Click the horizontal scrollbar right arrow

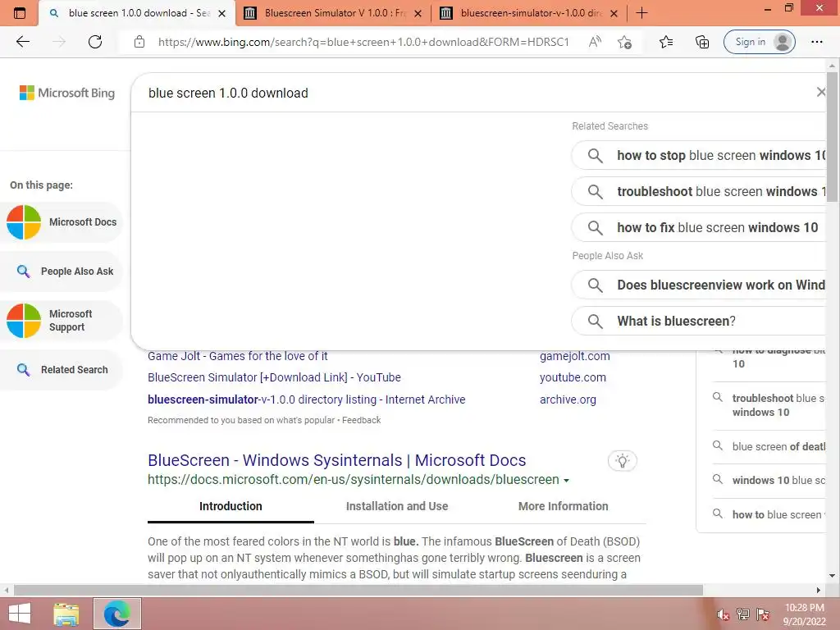coord(818,590)
